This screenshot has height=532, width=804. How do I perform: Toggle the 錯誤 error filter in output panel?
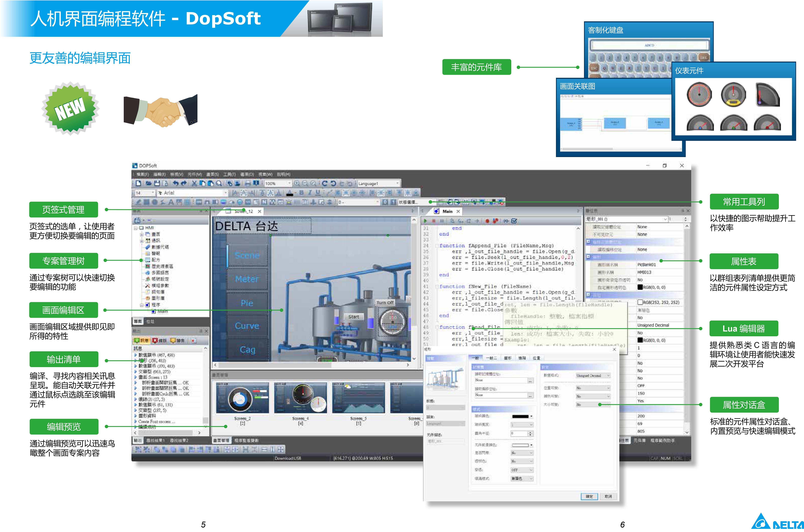(160, 340)
